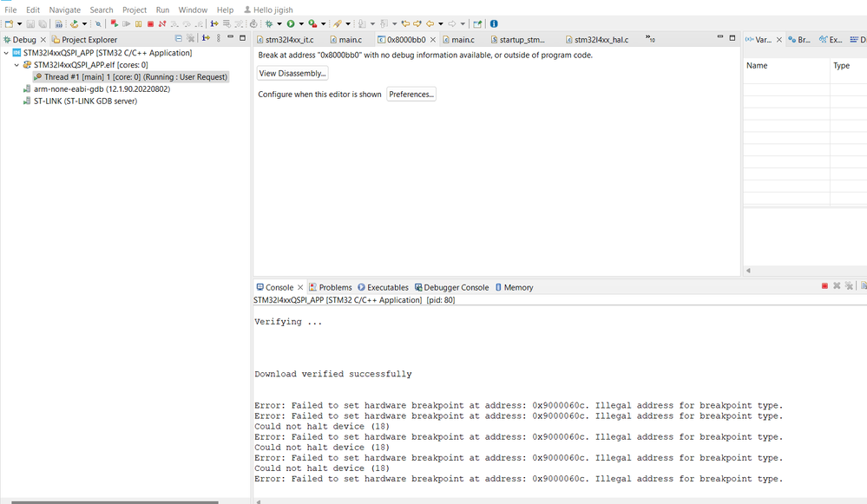867x504 pixels.
Task: Switch to the Breakpoints (Br...) tab
Action: tap(799, 40)
